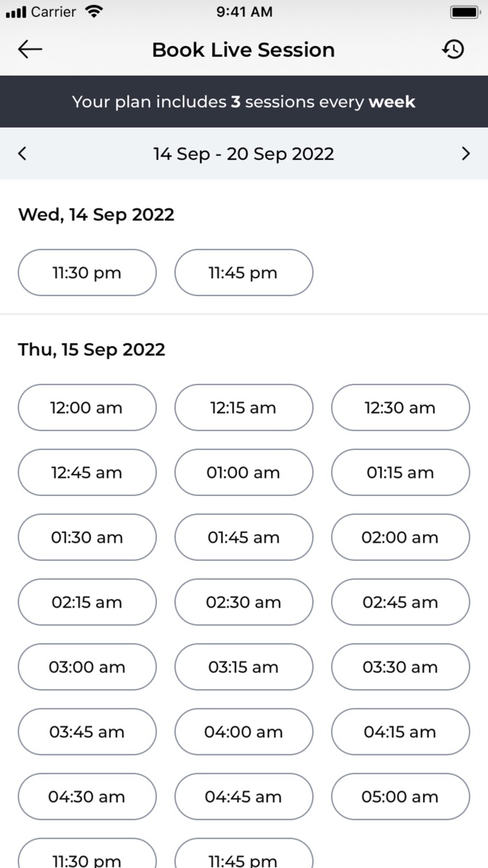Select Wednesday 11:45 pm slot
Image resolution: width=488 pixels, height=868 pixels.
click(243, 273)
